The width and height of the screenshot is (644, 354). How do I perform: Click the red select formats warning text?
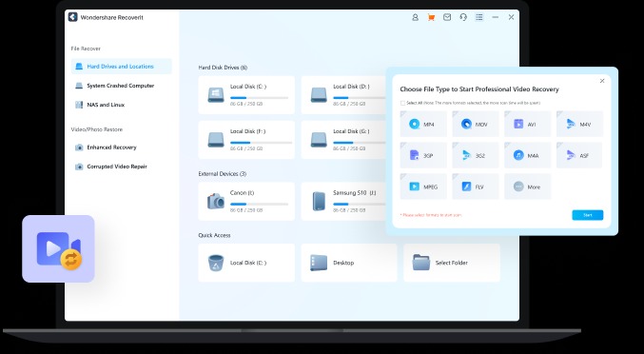pyautogui.click(x=431, y=215)
